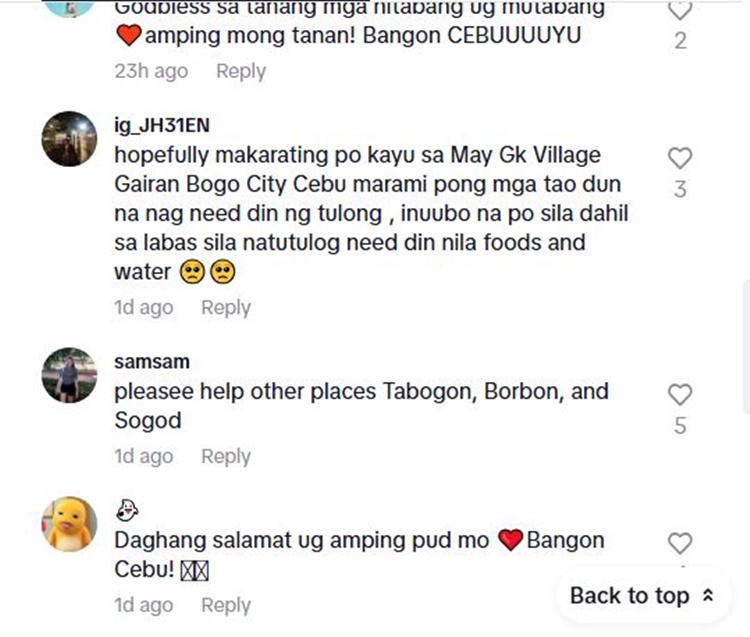Open the yellow duck avatar profile
The image size is (750, 637).
(x=69, y=524)
